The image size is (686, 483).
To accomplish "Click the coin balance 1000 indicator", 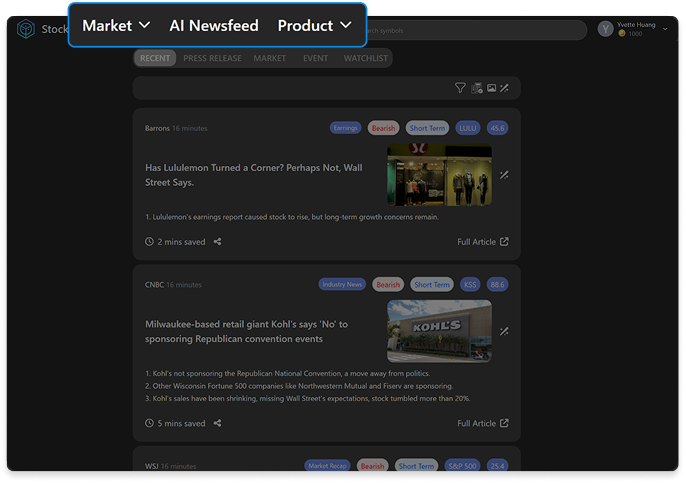I will (630, 34).
